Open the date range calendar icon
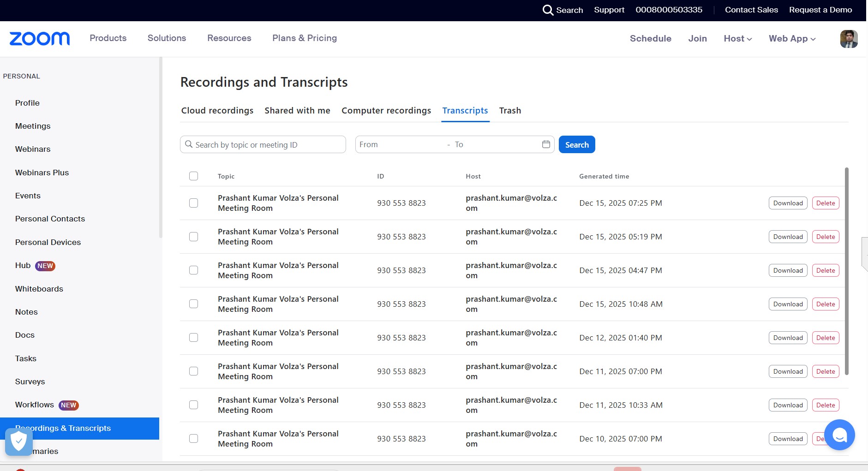Screen dimensions: 868x471 (546, 144)
